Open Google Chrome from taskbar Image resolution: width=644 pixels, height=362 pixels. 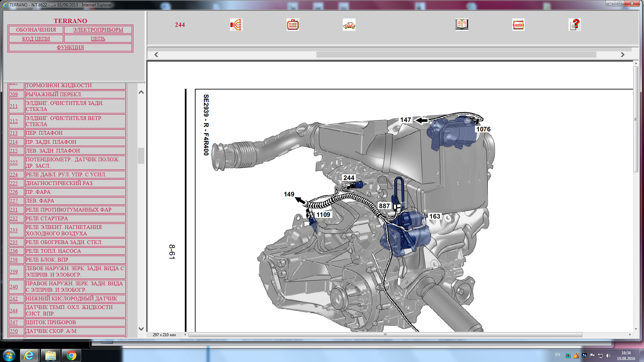71,355
